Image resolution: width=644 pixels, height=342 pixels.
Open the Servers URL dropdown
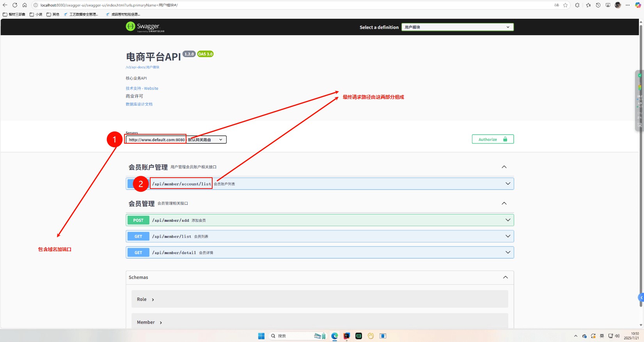[x=176, y=140]
